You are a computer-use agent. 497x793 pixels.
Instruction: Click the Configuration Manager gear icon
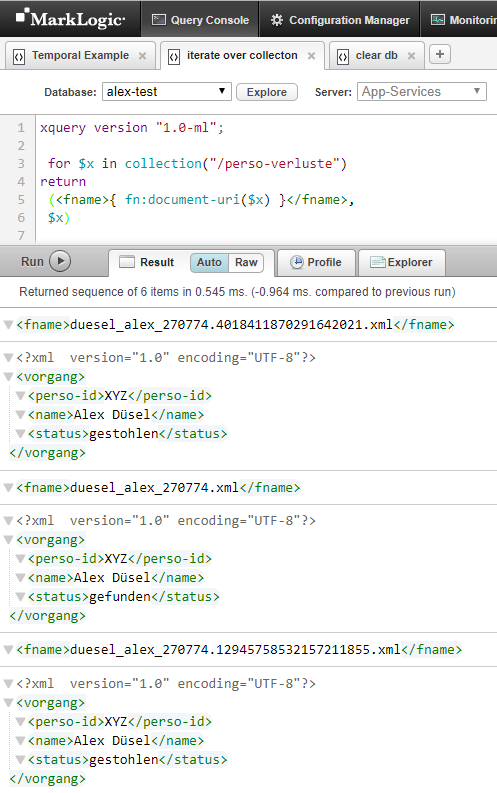pos(277,20)
